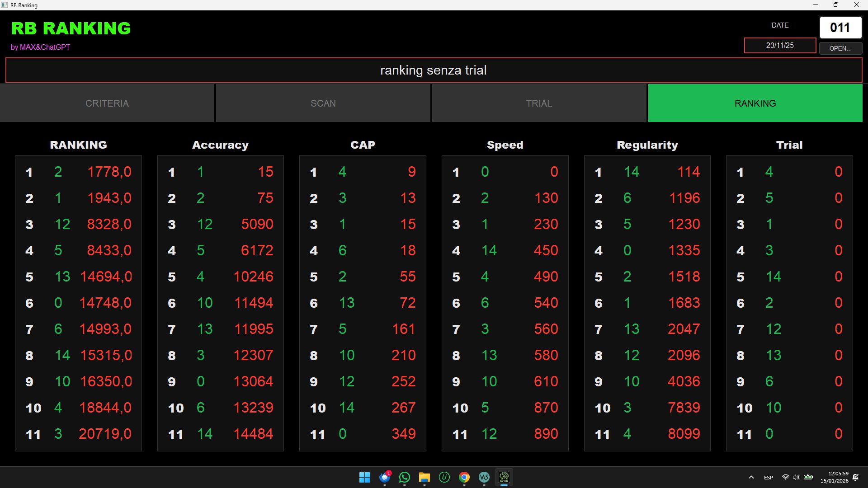Click the green circular U taskbar icon

pyautogui.click(x=444, y=477)
